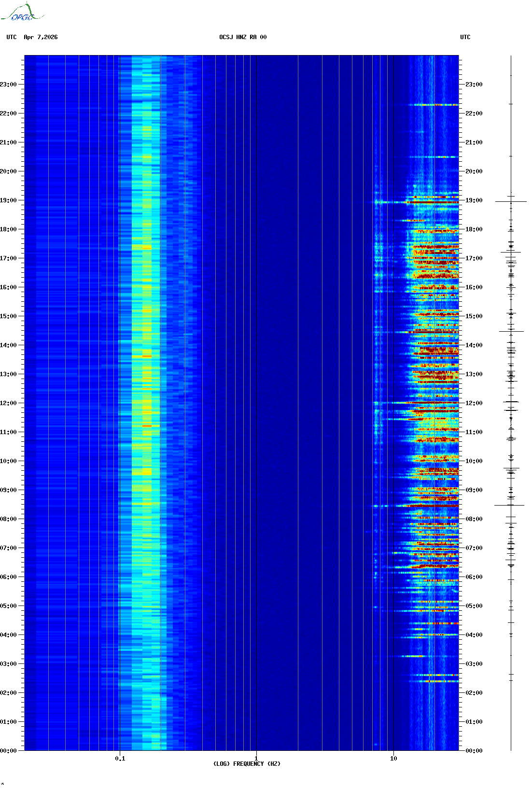Select the 12:00 label on left axis
The image size is (532, 789).
click(8, 403)
